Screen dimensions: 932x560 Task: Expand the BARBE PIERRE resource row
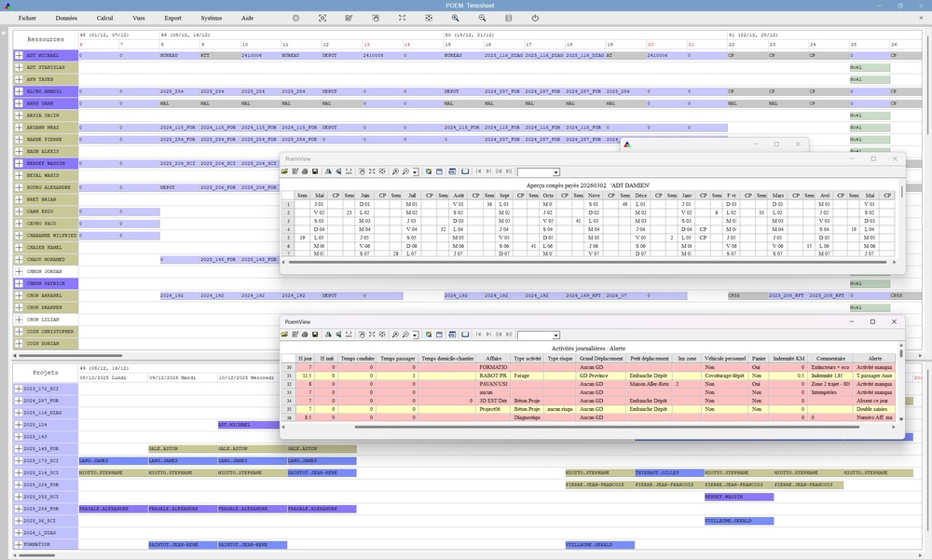[x=19, y=139]
